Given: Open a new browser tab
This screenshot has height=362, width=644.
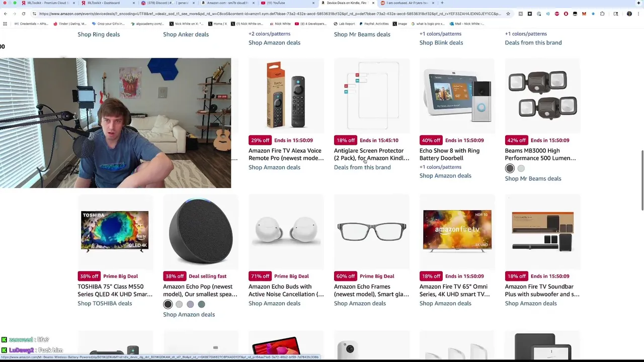Looking at the screenshot, I should click(x=442, y=3).
